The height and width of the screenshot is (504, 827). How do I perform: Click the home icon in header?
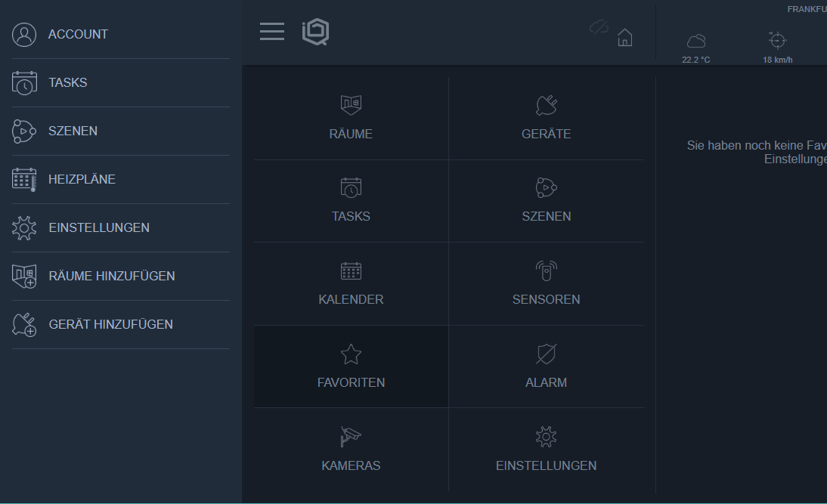(x=624, y=38)
